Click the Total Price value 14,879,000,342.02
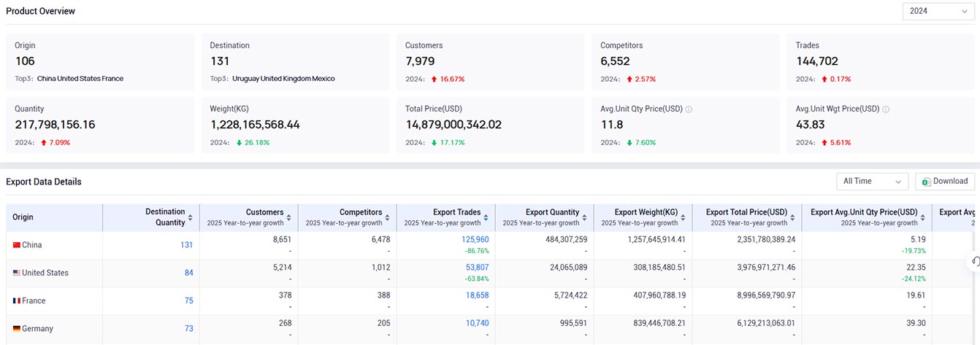The height and width of the screenshot is (345, 980). pyautogui.click(x=453, y=125)
